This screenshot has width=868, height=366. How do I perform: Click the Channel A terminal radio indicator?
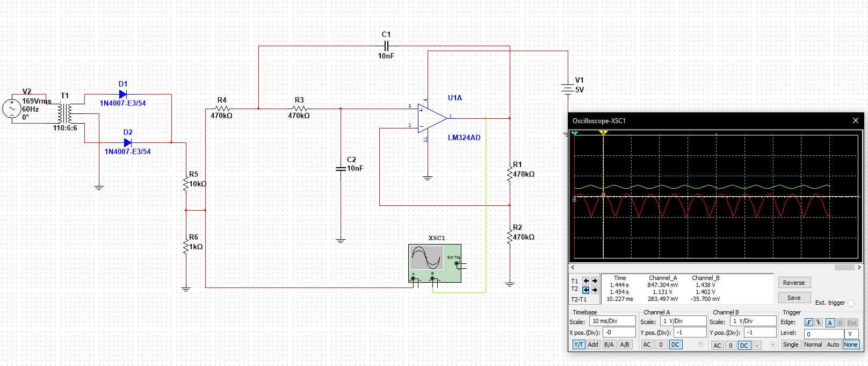coord(700,344)
